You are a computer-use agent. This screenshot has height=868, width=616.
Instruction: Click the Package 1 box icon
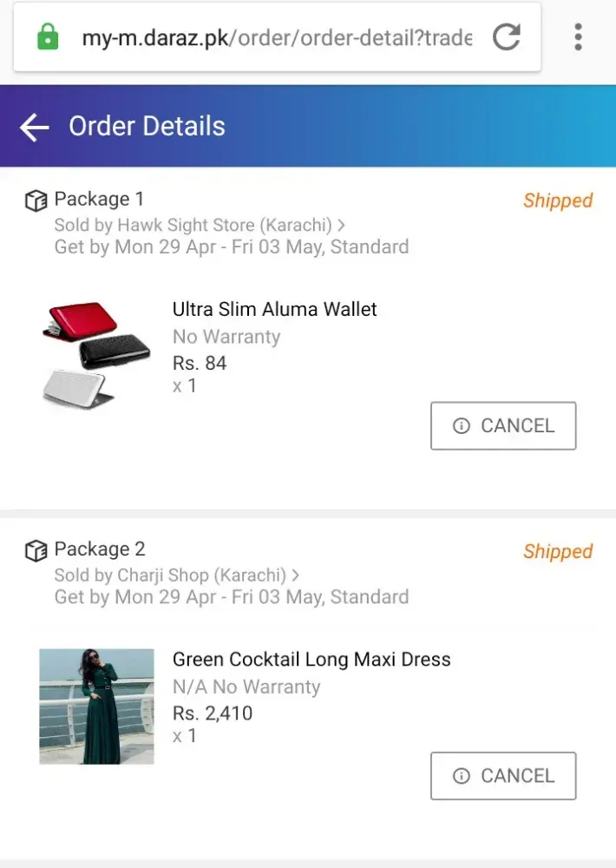click(36, 201)
